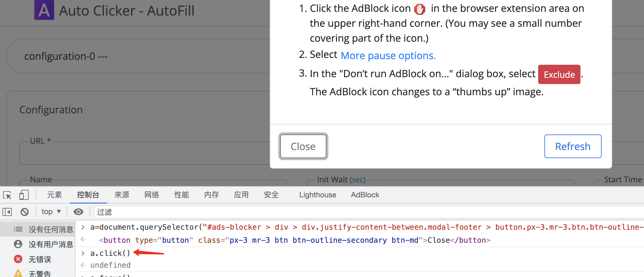Image resolution: width=644 pixels, height=277 pixels.
Task: Click the undefined console output
Action: (x=111, y=265)
